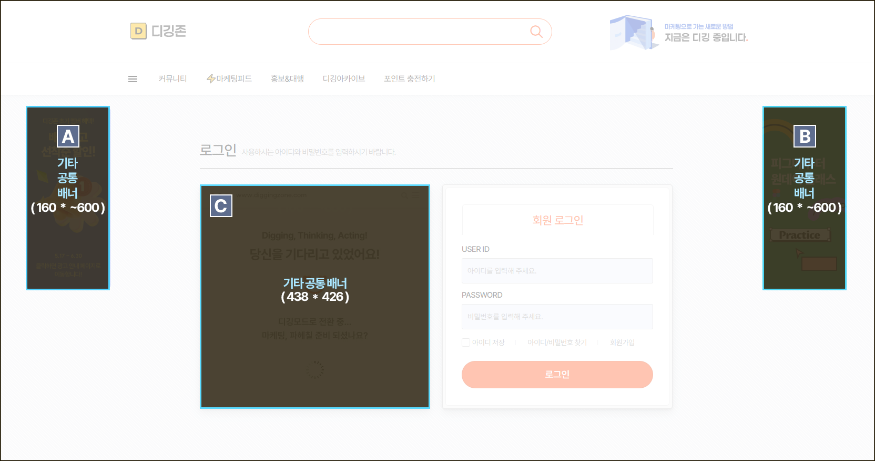
Task: Open the hamburger menu icon
Action: 132,79
